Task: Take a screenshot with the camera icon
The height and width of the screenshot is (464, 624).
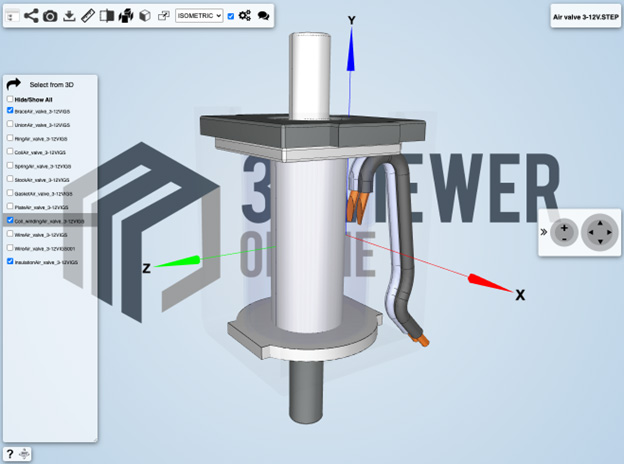Action: coord(50,16)
